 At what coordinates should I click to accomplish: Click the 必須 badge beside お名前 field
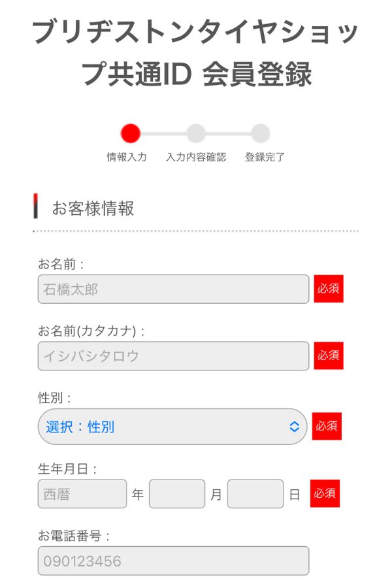pyautogui.click(x=328, y=289)
